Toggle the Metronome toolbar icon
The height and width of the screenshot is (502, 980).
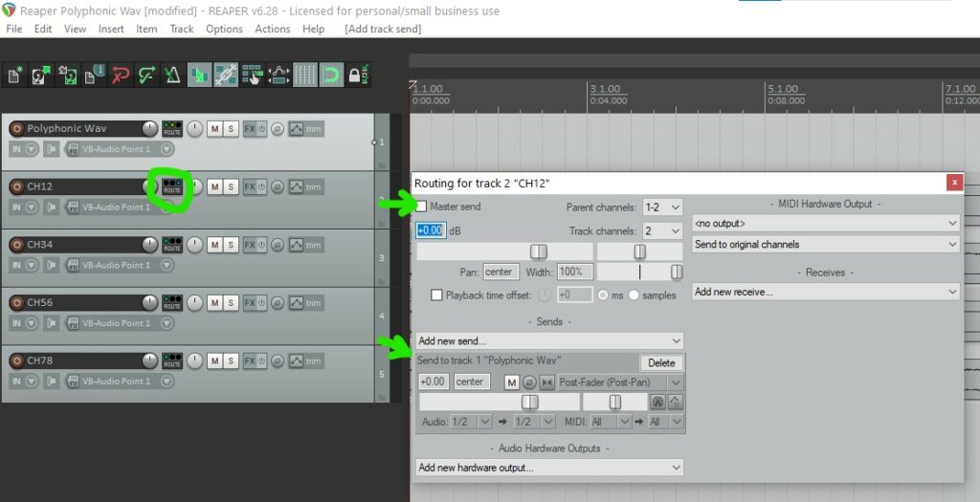(172, 76)
